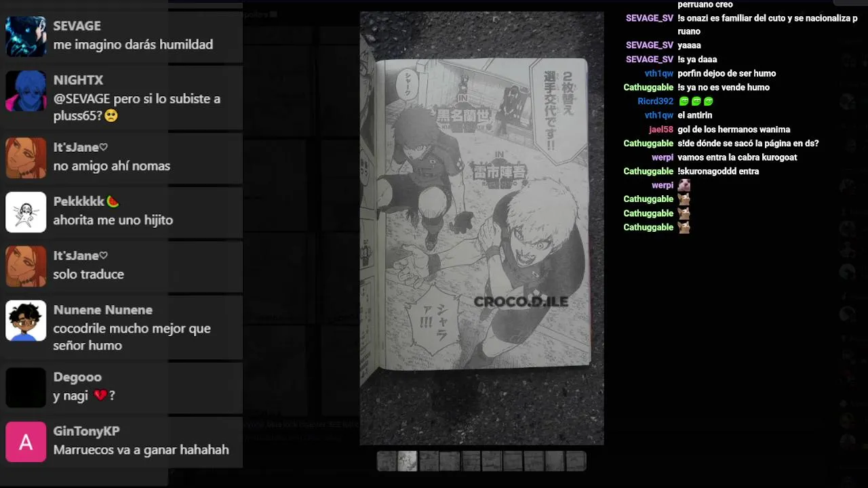Click Degooo's black avatar
The height and width of the screenshot is (488, 868).
(x=26, y=388)
